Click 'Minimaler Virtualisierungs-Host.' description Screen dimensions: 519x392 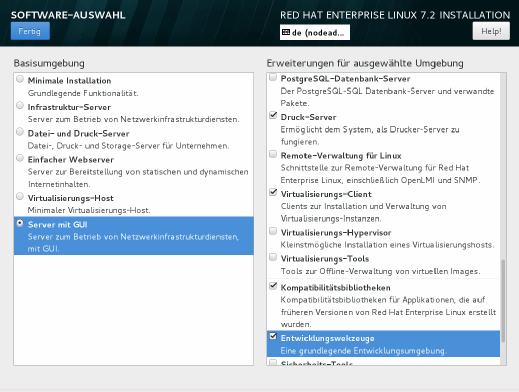pos(89,210)
